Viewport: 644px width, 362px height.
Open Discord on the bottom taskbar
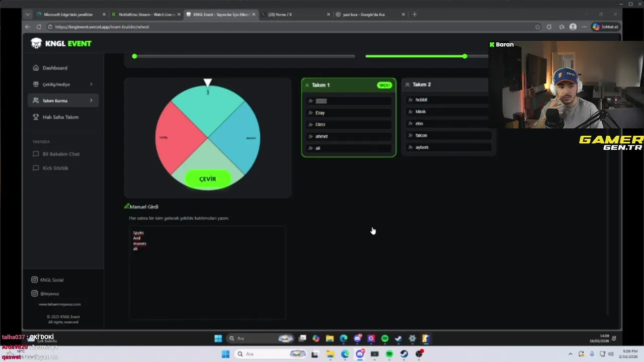[360, 354]
